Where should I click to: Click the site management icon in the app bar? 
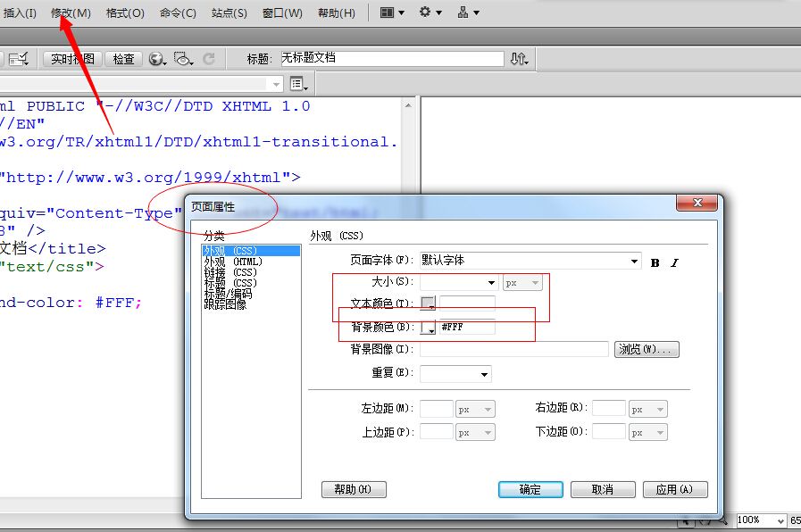[x=464, y=12]
